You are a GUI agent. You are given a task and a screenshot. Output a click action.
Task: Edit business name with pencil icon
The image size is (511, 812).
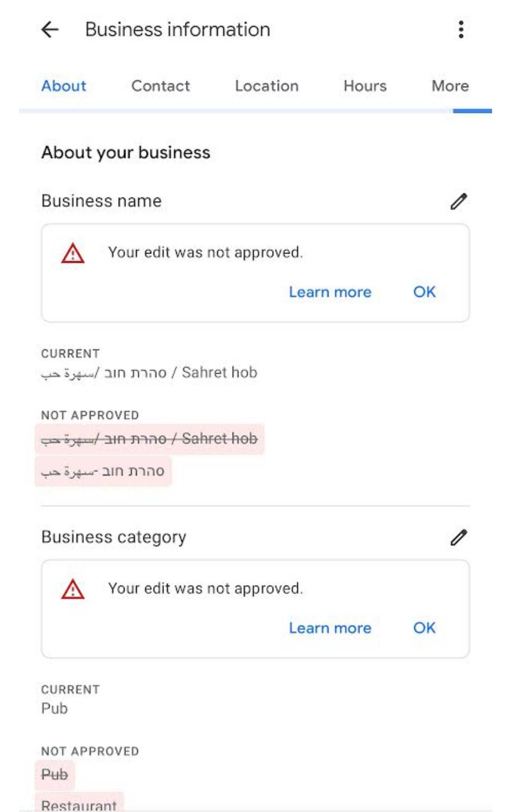point(459,201)
